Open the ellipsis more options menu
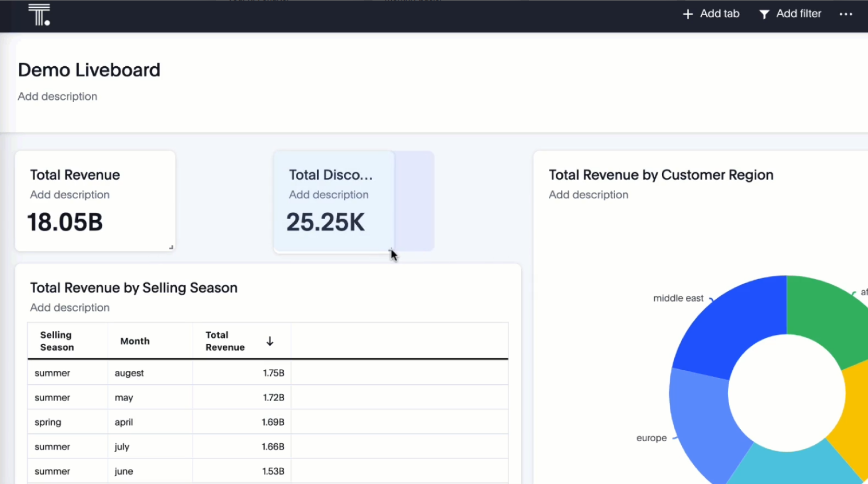The width and height of the screenshot is (868, 484). (x=846, y=15)
